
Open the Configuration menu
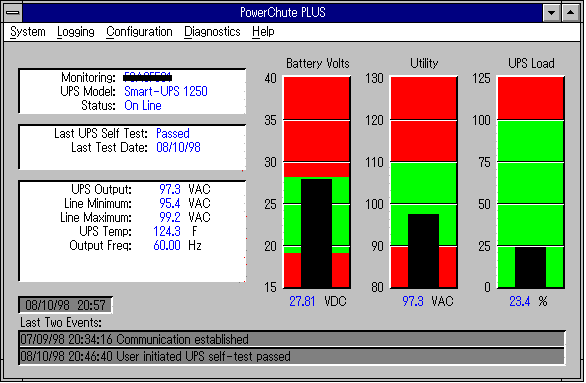[x=139, y=32]
